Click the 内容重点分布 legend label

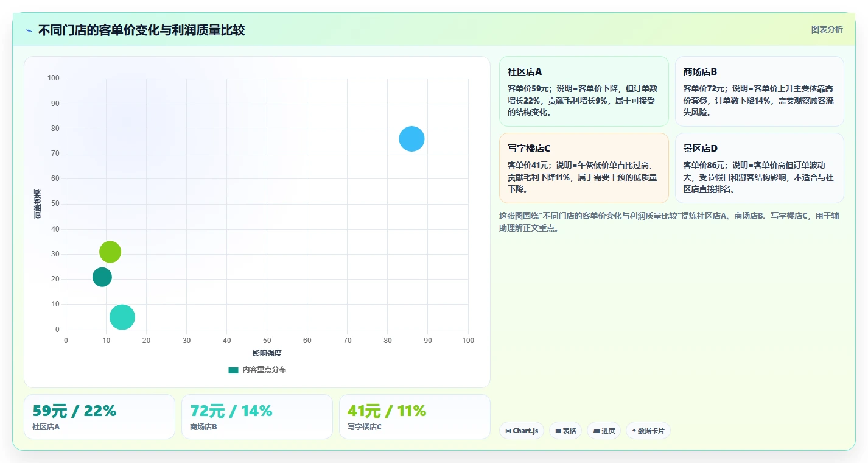point(264,370)
